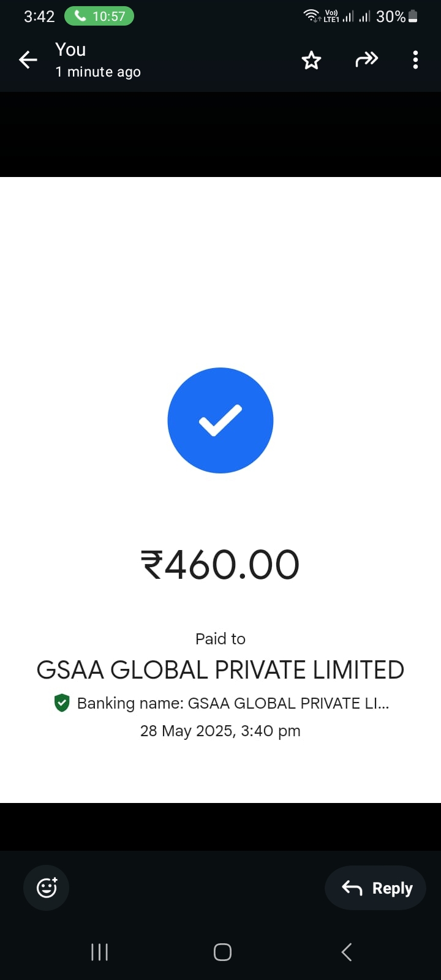Tap the 28 May 2025 timestamp
The width and height of the screenshot is (441, 980).
pos(221,731)
